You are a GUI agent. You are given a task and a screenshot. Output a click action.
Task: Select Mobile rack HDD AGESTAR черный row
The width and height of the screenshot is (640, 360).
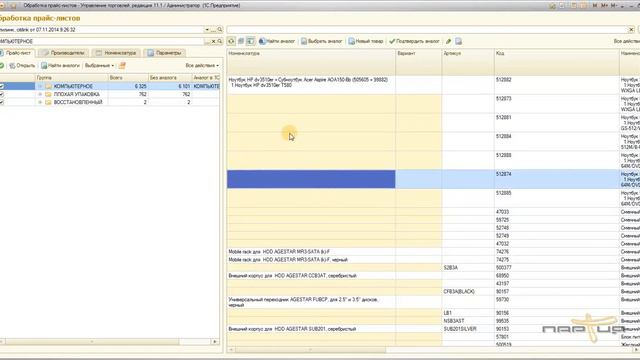[311, 260]
